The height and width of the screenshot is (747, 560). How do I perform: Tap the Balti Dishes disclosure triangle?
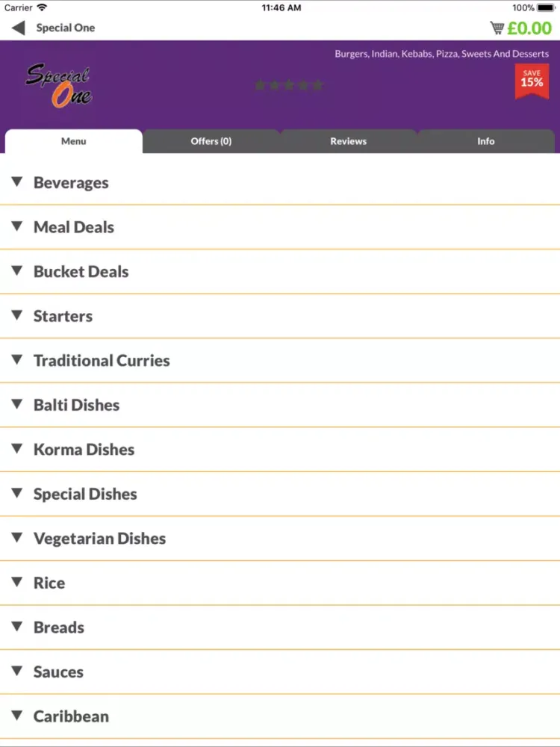click(x=17, y=404)
